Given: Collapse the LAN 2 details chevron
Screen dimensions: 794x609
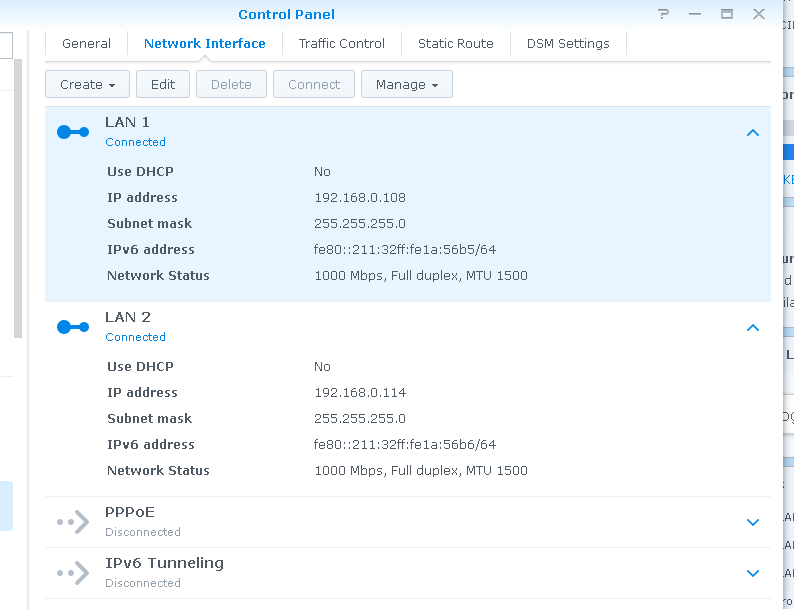Looking at the screenshot, I should point(753,327).
